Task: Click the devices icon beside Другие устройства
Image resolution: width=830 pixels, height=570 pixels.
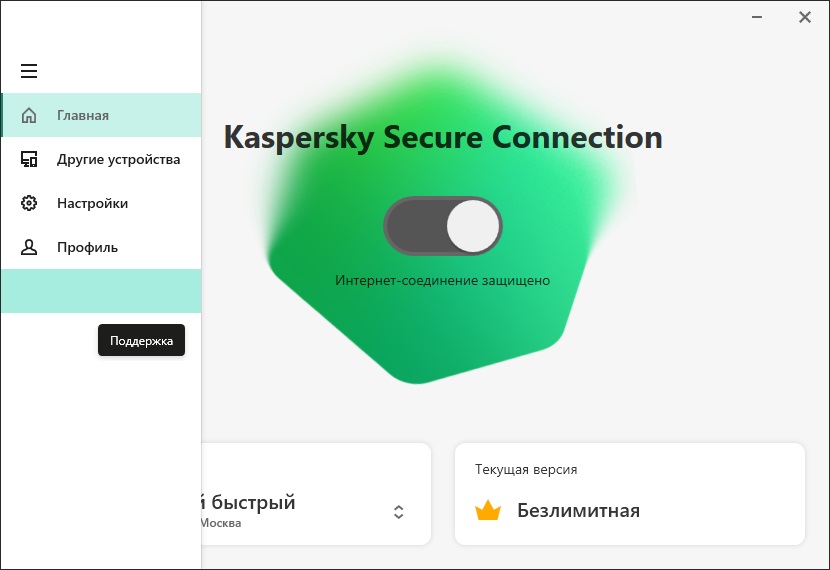Action: (29, 159)
